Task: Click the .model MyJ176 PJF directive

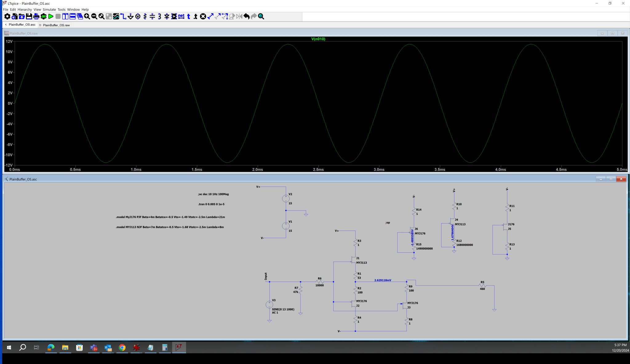Action: pos(170,217)
